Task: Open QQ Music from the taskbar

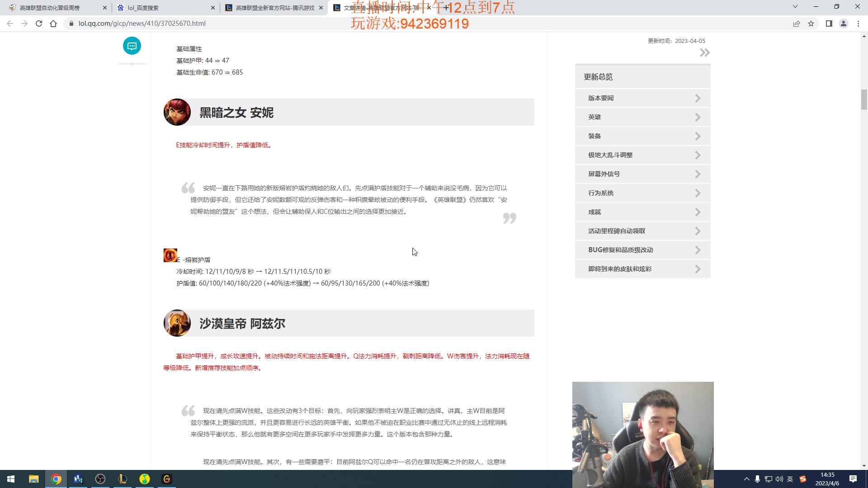Action: pos(144,479)
